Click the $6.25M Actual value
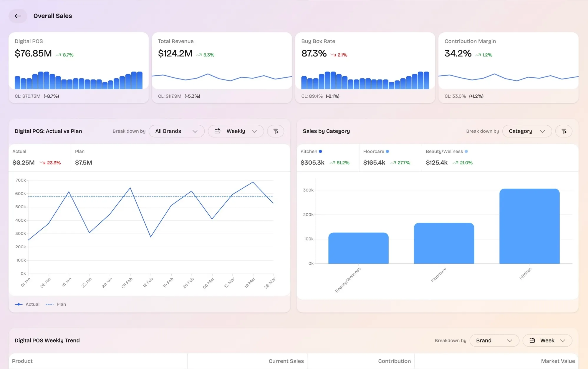588x369 pixels. click(24, 163)
